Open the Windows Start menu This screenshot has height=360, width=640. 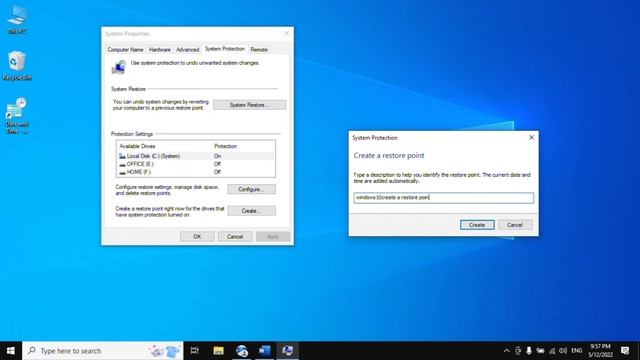(11, 351)
